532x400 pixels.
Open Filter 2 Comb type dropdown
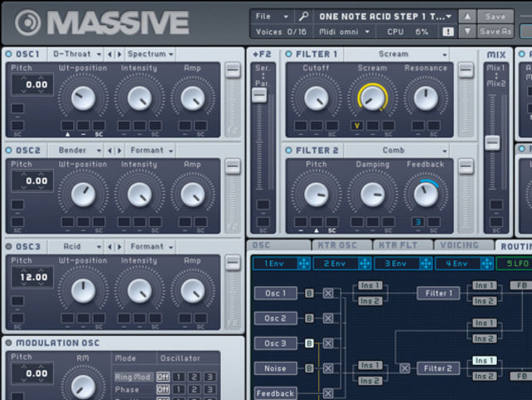pos(397,151)
